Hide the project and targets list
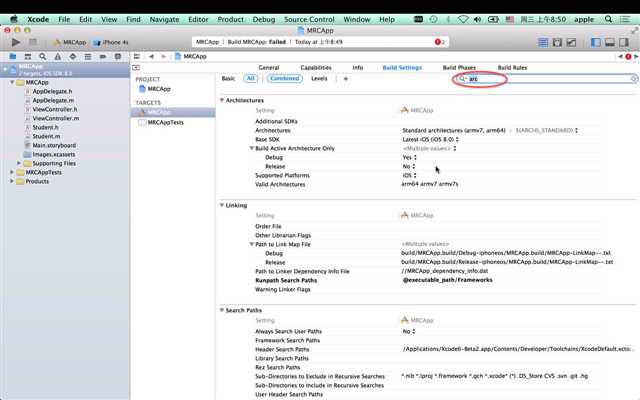The width and height of the screenshot is (640, 400). tap(136, 67)
